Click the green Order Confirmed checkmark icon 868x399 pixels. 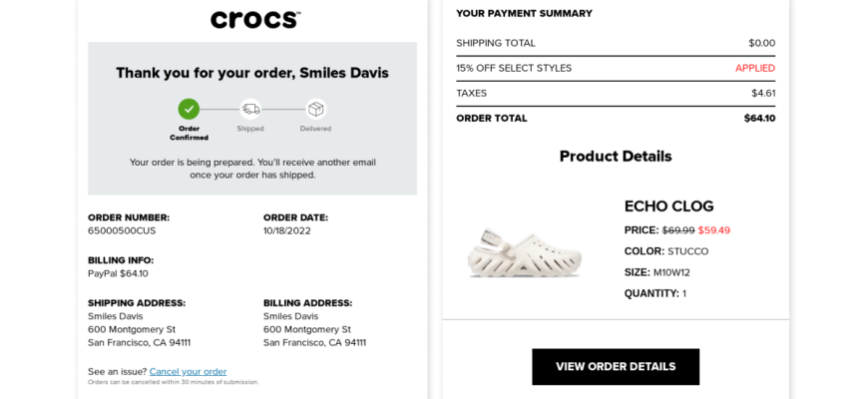[x=189, y=109]
